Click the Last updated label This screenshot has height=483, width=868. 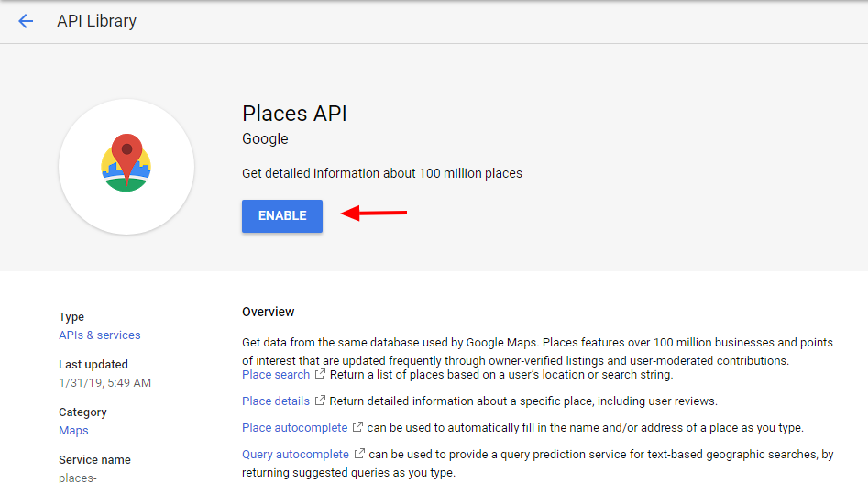(93, 365)
